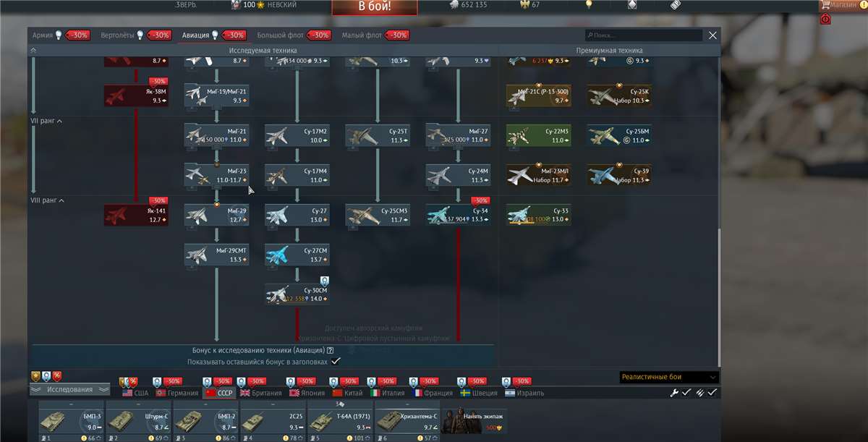
Task: Click the Golden Eagles balance 67
Action: pyautogui.click(x=529, y=4)
